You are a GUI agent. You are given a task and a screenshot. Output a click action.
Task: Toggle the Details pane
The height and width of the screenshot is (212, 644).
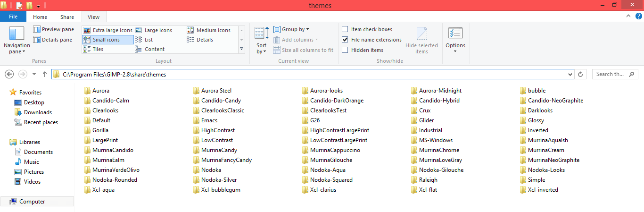click(53, 40)
